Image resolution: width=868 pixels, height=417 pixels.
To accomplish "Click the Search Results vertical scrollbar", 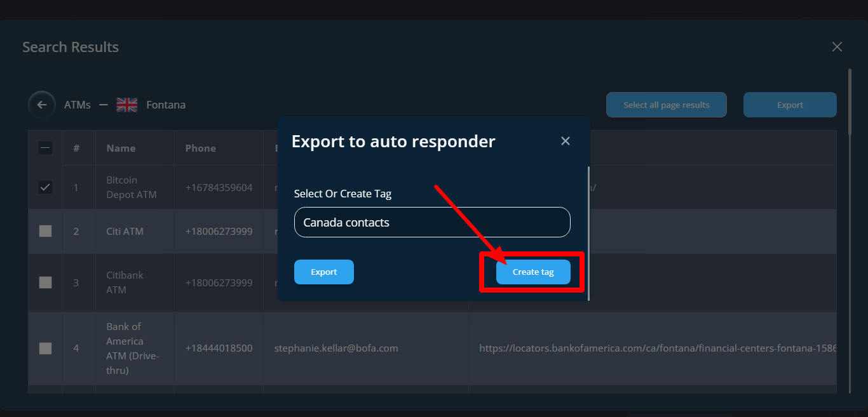I will (x=850, y=102).
